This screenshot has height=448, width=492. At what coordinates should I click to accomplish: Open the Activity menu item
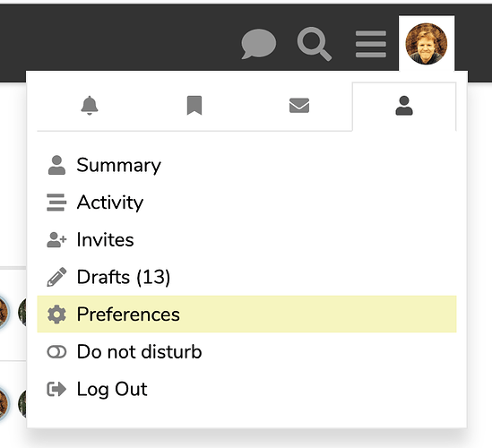pyautogui.click(x=246, y=202)
